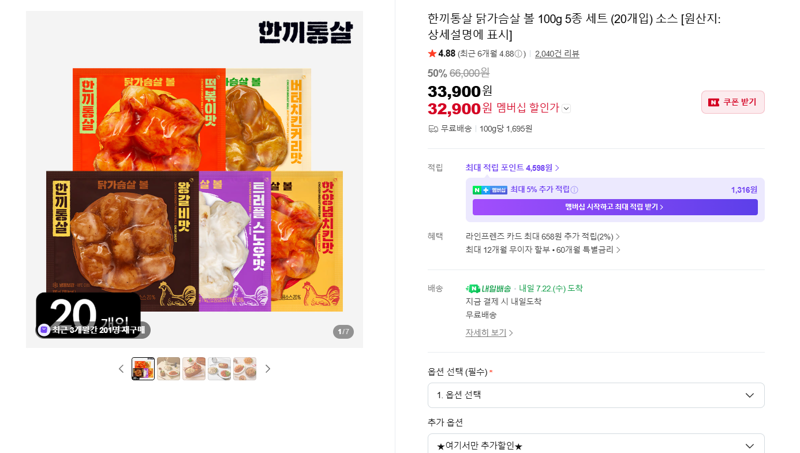Screen dimensions: 800x453
Task: Click the info icon beside 최근 6개월 rating
Action: pyautogui.click(x=518, y=54)
